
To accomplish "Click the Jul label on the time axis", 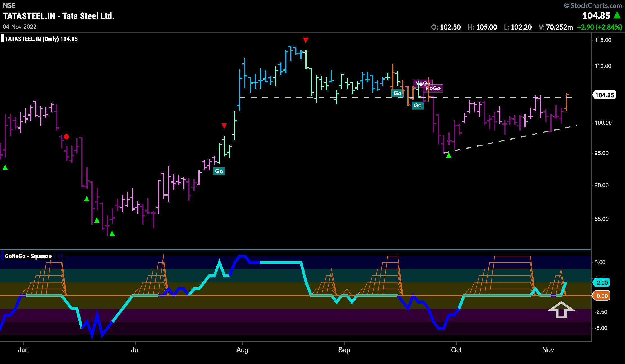I will click(x=135, y=350).
